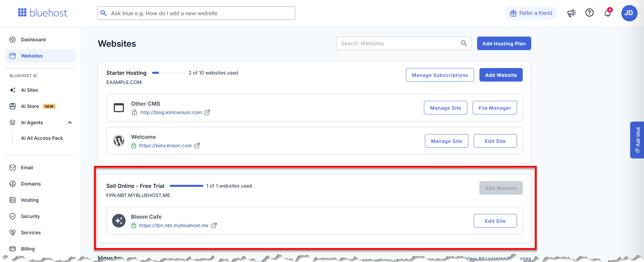This screenshot has width=644, height=262.
Task: Click the Add Hosting Plan button
Action: [504, 43]
